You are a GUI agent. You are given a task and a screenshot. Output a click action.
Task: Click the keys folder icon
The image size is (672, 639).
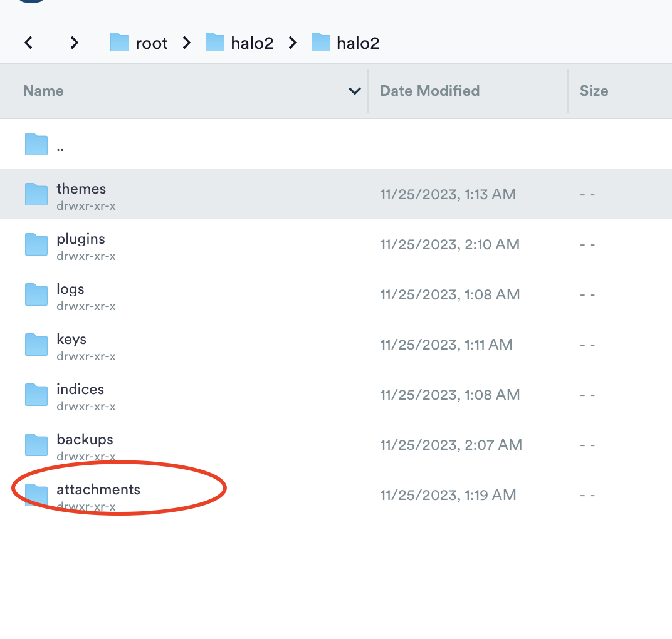coord(36,345)
